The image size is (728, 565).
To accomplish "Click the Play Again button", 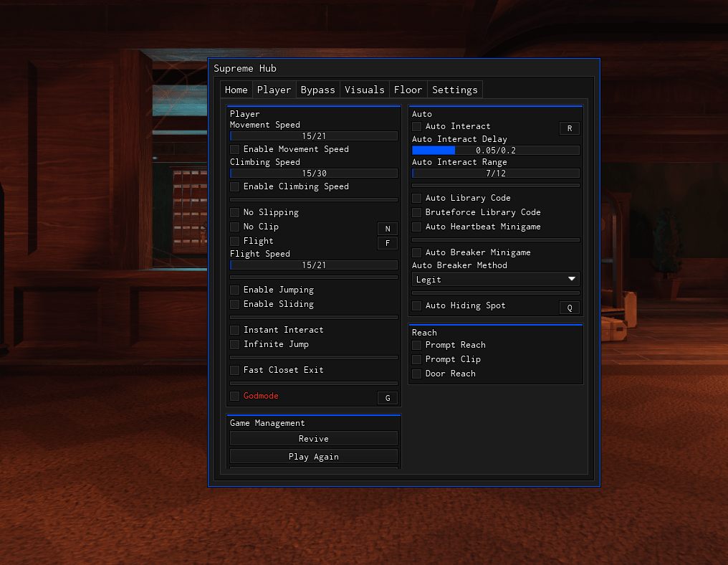I will [314, 457].
